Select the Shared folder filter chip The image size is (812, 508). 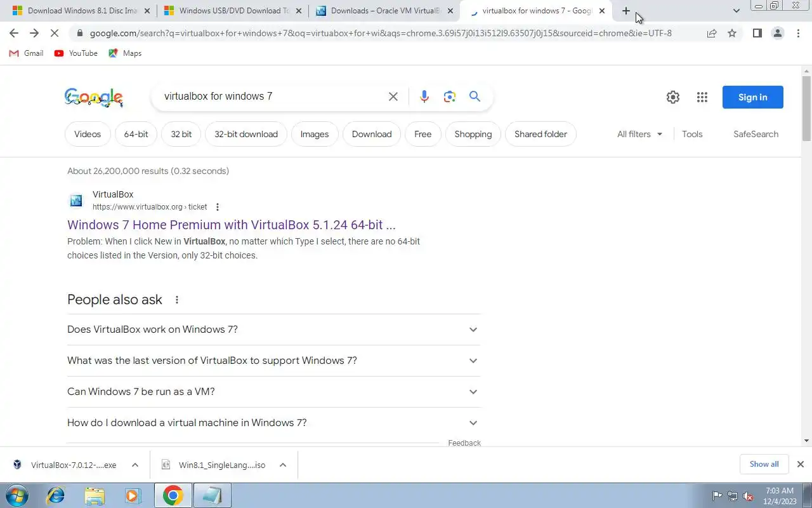[x=541, y=134]
